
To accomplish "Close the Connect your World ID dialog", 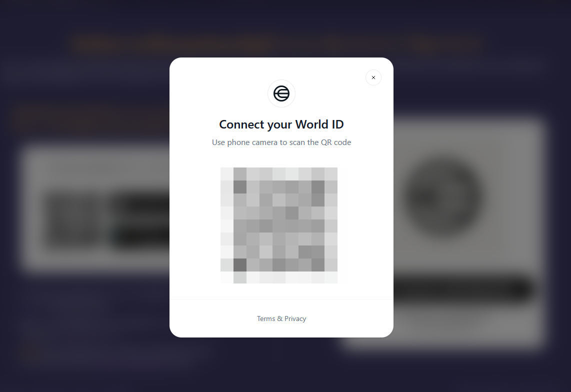I will (x=373, y=77).
